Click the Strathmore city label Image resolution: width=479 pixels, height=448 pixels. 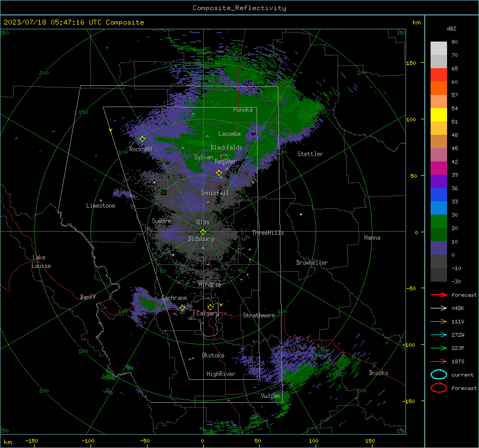[259, 315]
